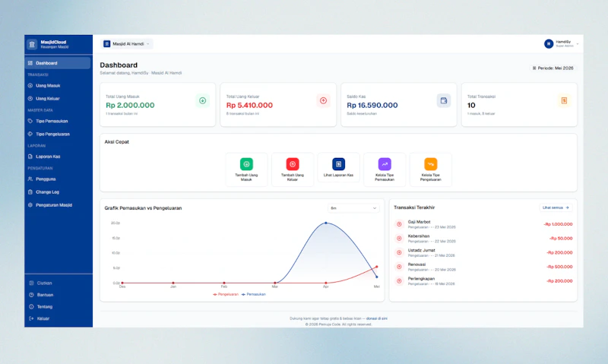This screenshot has width=608, height=364.
Task: Click the Pengaturan Masjid gear icon
Action: point(30,205)
